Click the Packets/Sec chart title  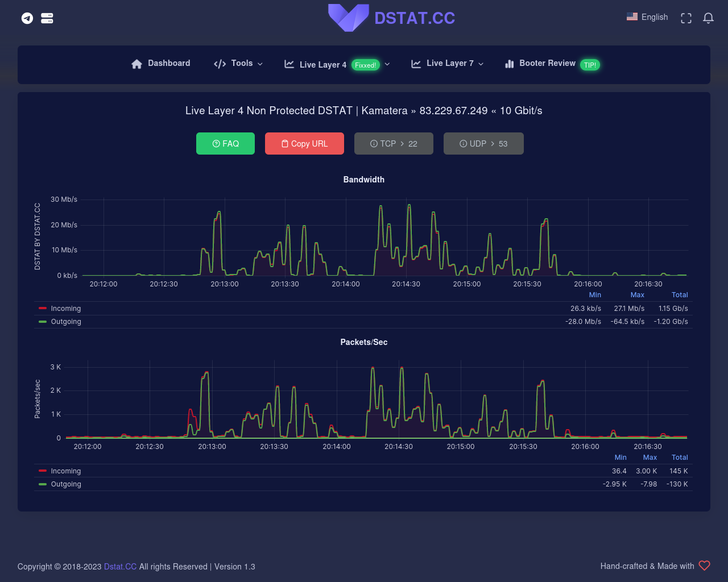click(364, 342)
